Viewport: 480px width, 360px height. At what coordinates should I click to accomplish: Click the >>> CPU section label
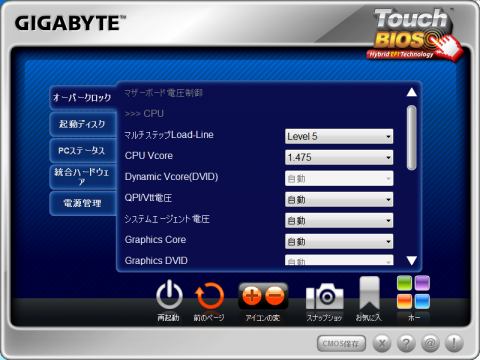[144, 114]
